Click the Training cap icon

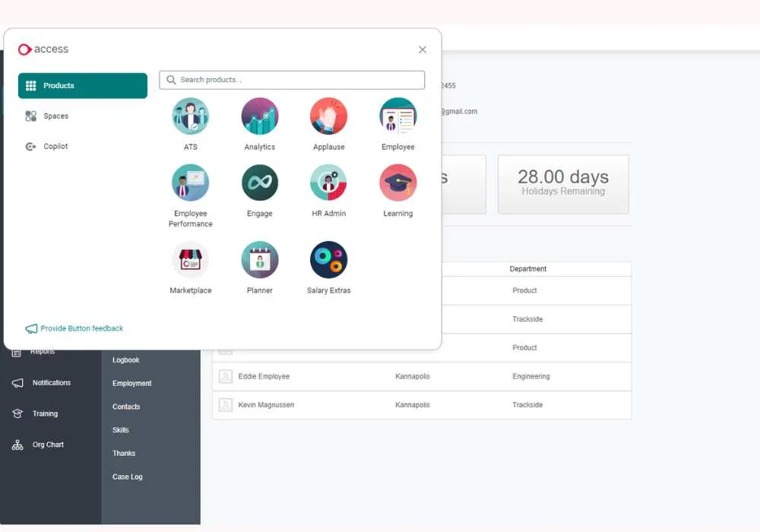click(x=17, y=413)
